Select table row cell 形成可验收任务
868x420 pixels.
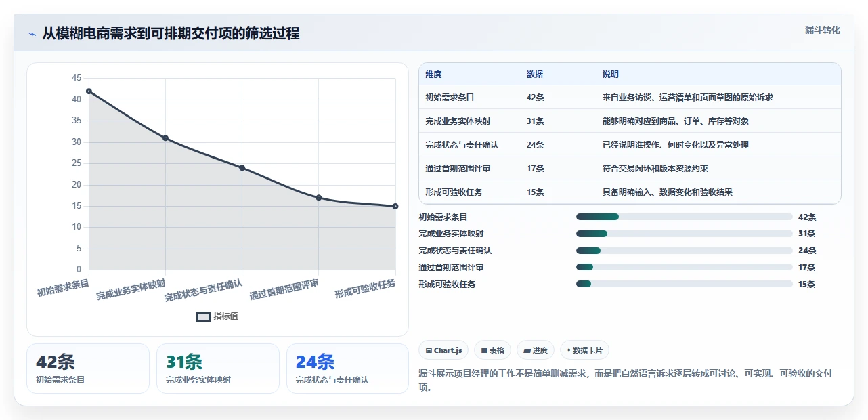(x=454, y=192)
